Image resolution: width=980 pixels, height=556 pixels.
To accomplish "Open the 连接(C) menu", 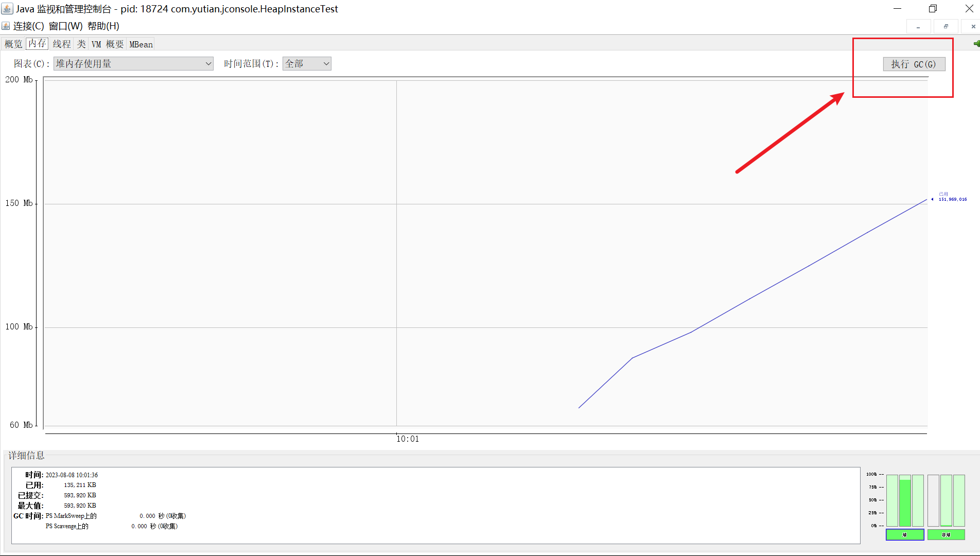I will click(x=29, y=26).
